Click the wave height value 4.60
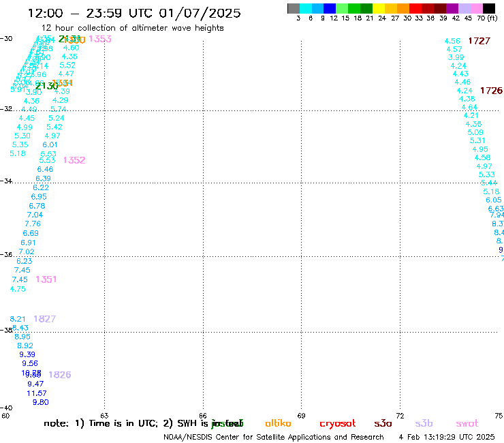Viewport: 504px width, 443px height. point(71,48)
